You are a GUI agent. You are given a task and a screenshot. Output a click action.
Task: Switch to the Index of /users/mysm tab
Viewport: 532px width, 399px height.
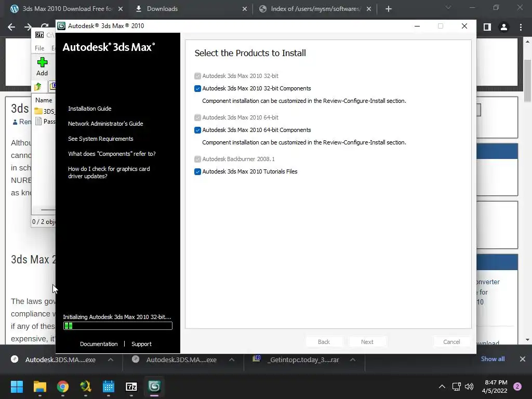(315, 9)
